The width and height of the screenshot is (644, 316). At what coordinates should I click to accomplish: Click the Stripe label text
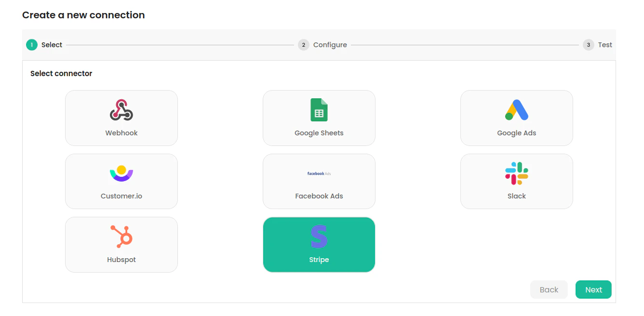point(319,260)
